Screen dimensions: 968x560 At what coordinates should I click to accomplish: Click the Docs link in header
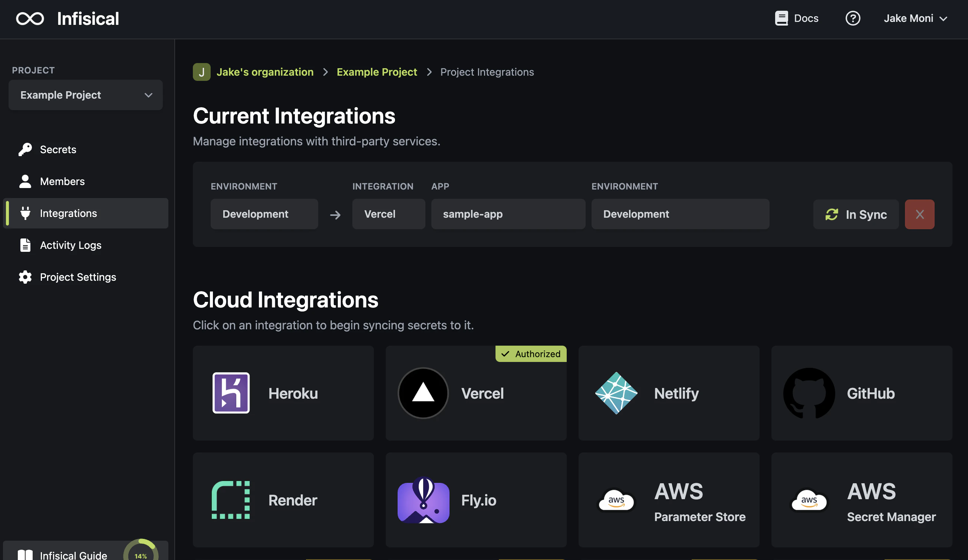point(797,18)
